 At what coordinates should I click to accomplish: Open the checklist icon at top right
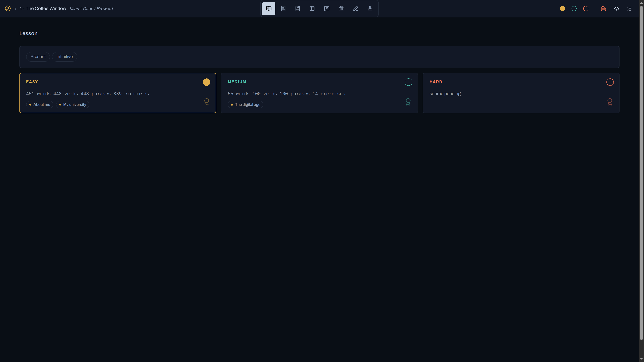click(x=629, y=9)
